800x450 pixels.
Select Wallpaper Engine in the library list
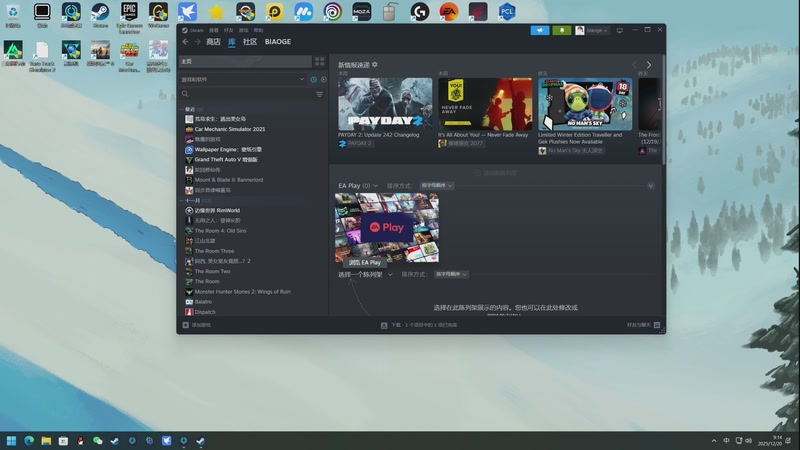point(228,149)
